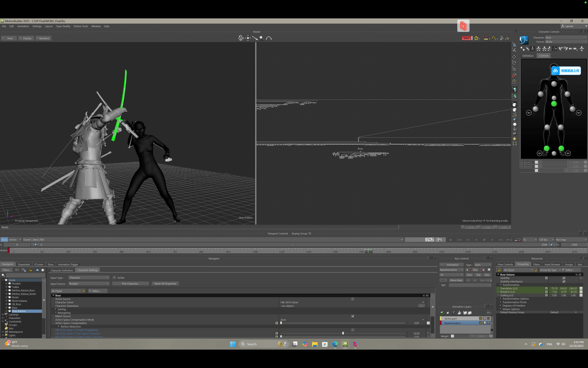Select Ronin Katana in Scene tree
The height and width of the screenshot is (368, 588).
tap(19, 301)
